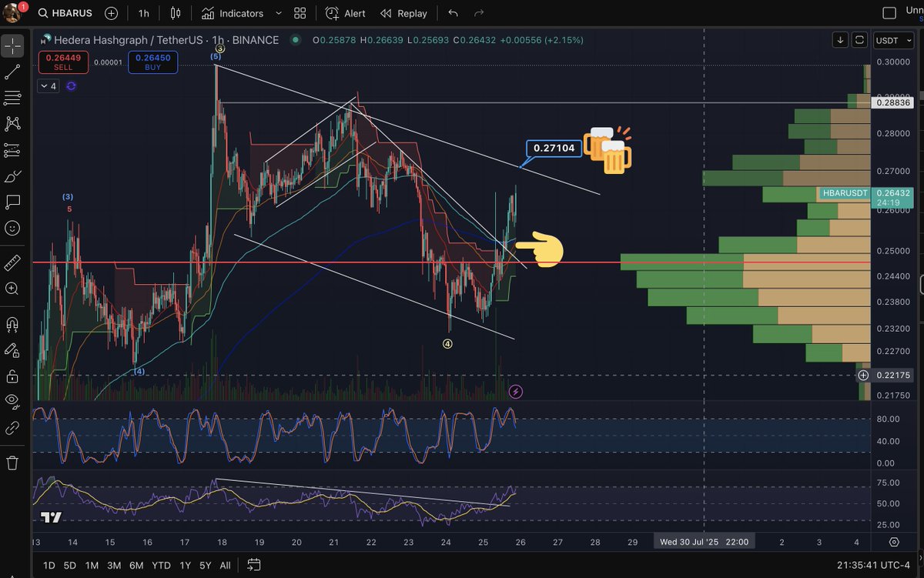Open the layout setup square icon

(x=889, y=13)
